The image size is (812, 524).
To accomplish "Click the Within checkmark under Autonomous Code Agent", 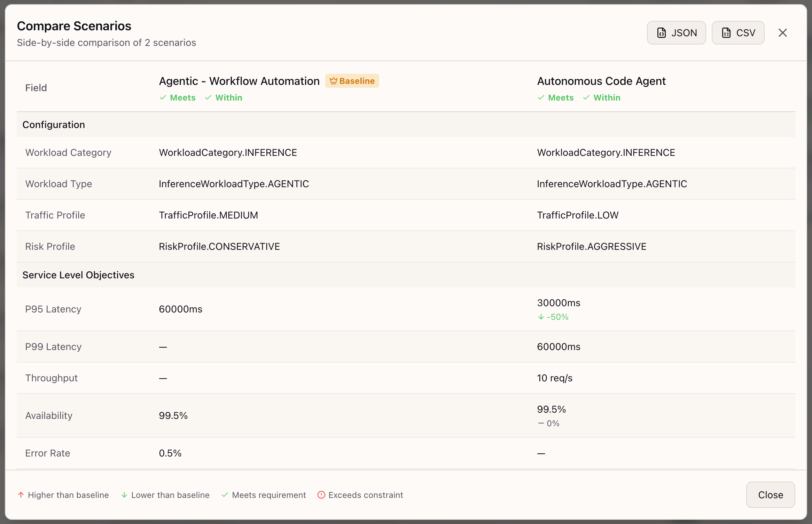I will (602, 98).
